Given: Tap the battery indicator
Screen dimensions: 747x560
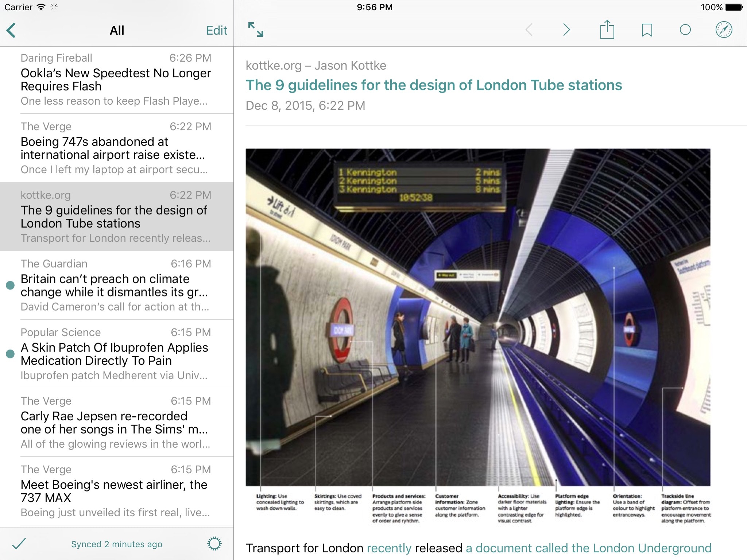Looking at the screenshot, I should pyautogui.click(x=734, y=7).
